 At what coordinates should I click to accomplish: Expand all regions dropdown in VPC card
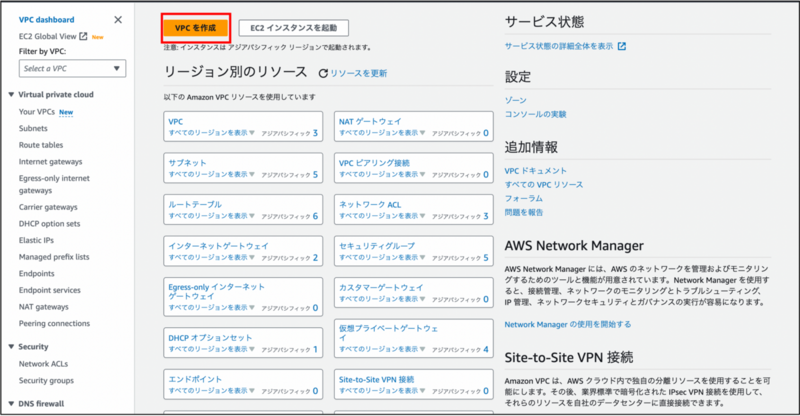tap(212, 133)
